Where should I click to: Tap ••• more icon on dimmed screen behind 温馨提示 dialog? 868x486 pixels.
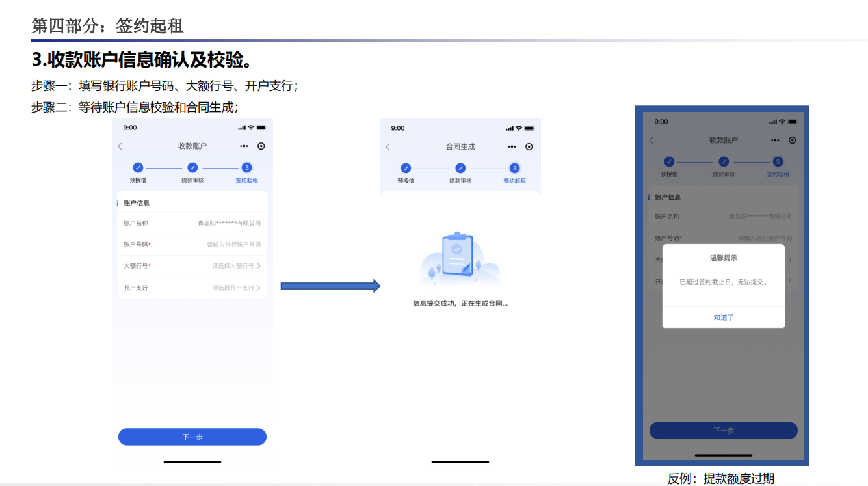775,141
